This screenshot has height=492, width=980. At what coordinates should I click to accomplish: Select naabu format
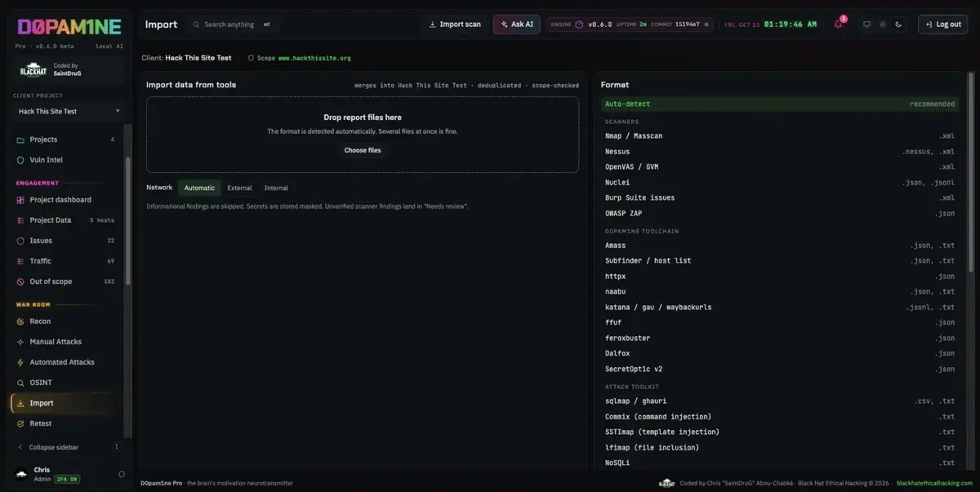[780, 291]
